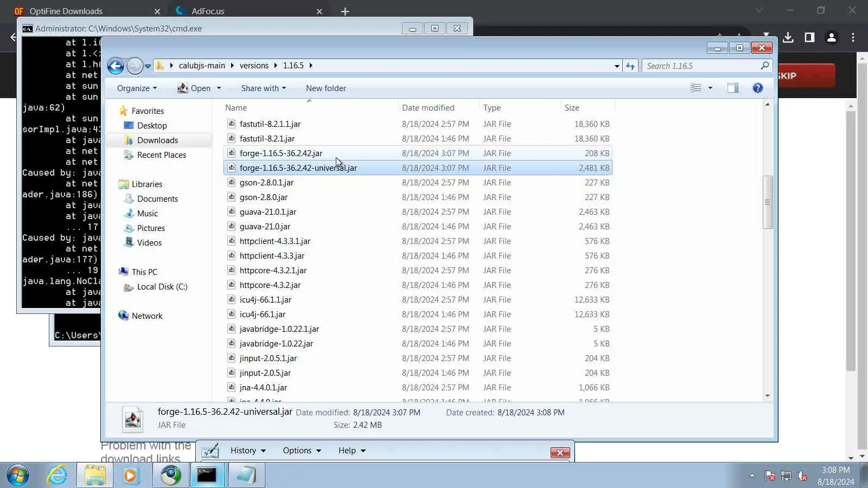Open the Help menu in bottom window

tap(352, 450)
